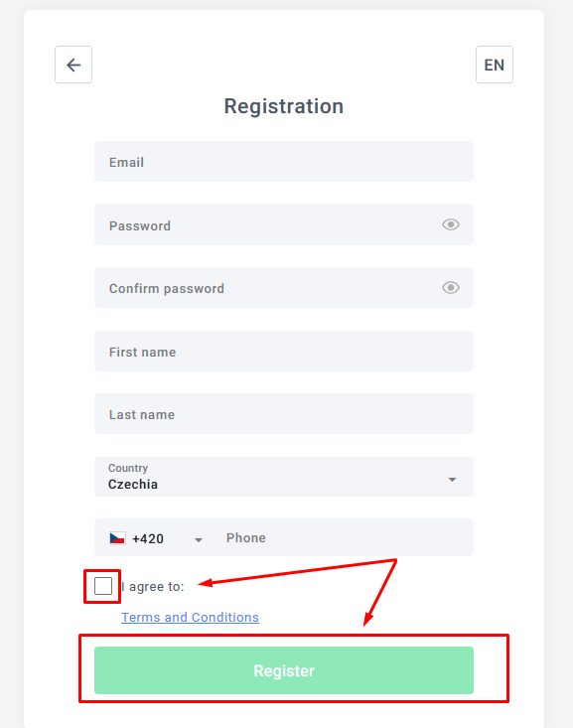Click the I agree to label text

tap(153, 587)
